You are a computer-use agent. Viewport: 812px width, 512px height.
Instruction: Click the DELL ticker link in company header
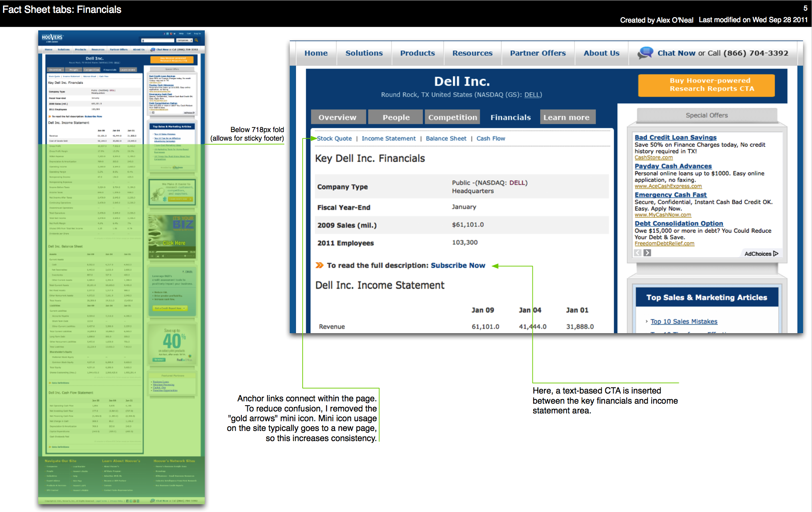click(x=532, y=95)
